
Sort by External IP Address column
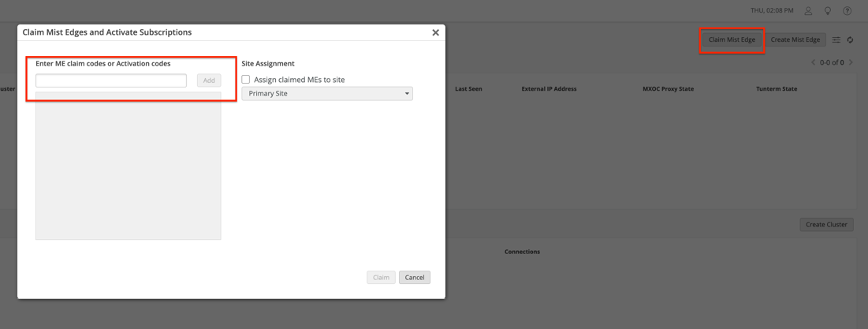point(549,89)
